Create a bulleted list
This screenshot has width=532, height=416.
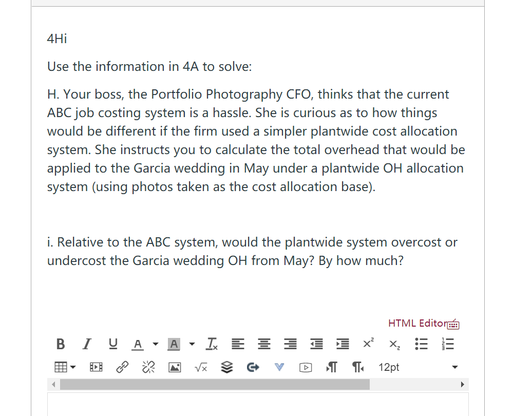421,344
